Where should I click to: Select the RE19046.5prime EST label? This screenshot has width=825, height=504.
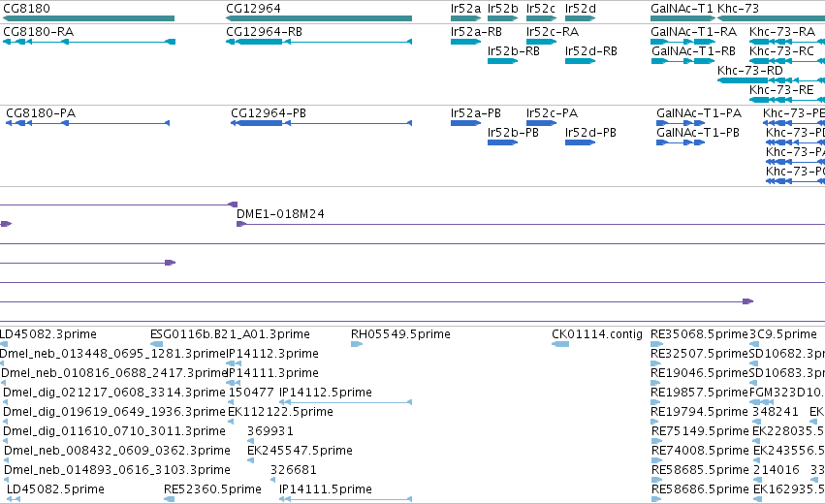(x=699, y=373)
